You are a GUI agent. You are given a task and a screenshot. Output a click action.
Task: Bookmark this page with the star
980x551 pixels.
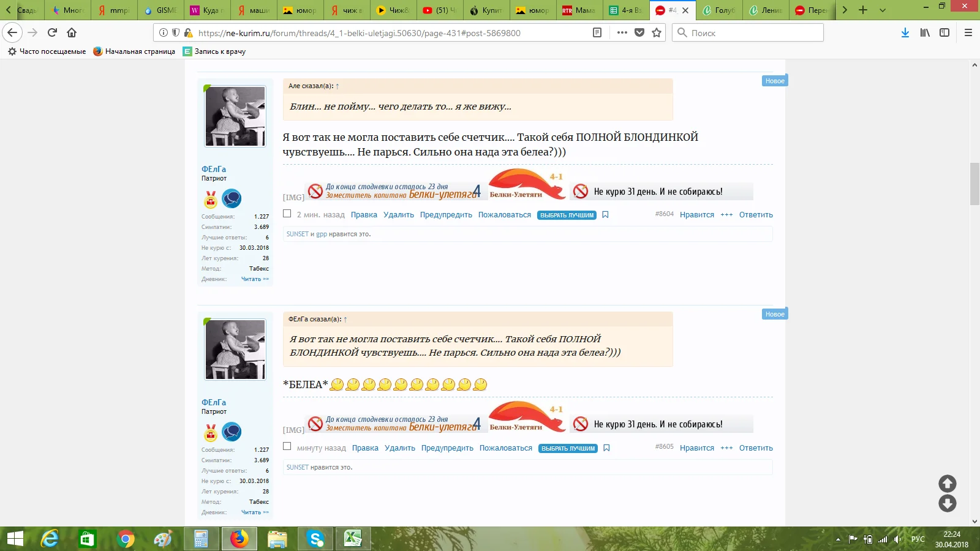[x=657, y=33]
